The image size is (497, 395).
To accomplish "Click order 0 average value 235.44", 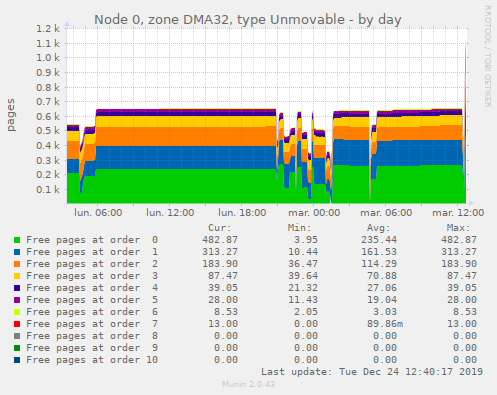I will click(x=379, y=240).
